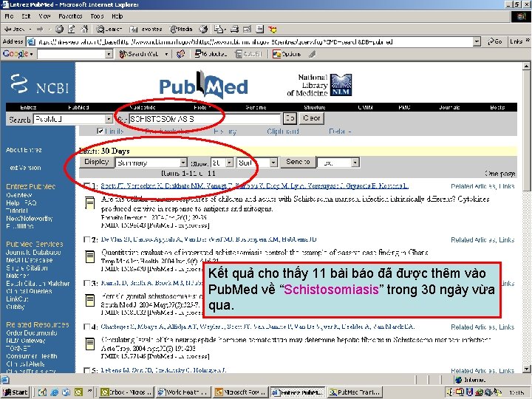
Task: Click the Windows Start button
Action: pyautogui.click(x=16, y=392)
